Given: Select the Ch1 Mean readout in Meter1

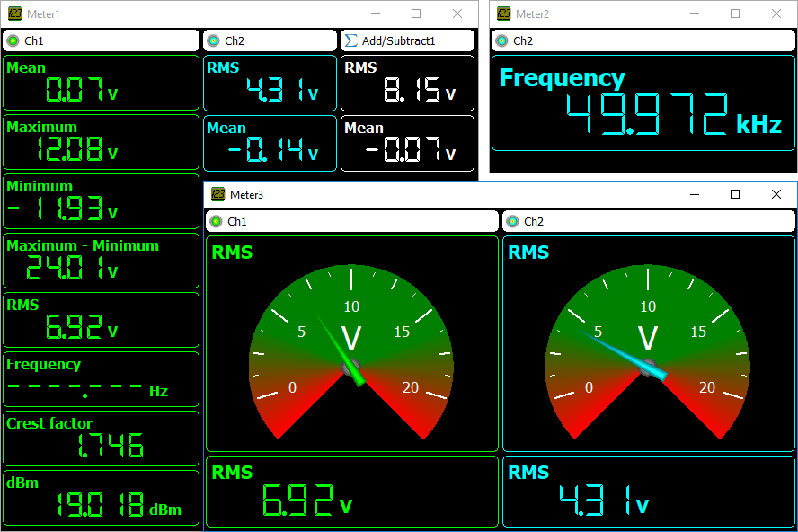Looking at the screenshot, I should coord(101,83).
